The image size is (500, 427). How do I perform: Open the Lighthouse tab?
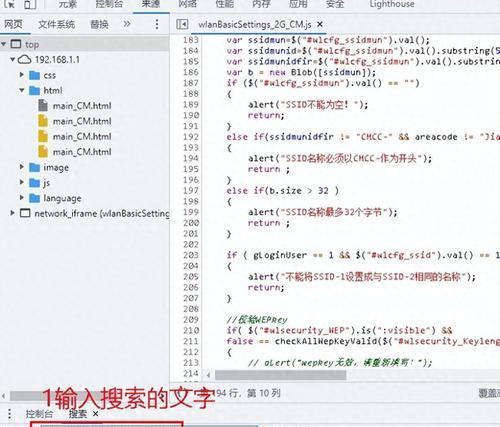[392, 4]
